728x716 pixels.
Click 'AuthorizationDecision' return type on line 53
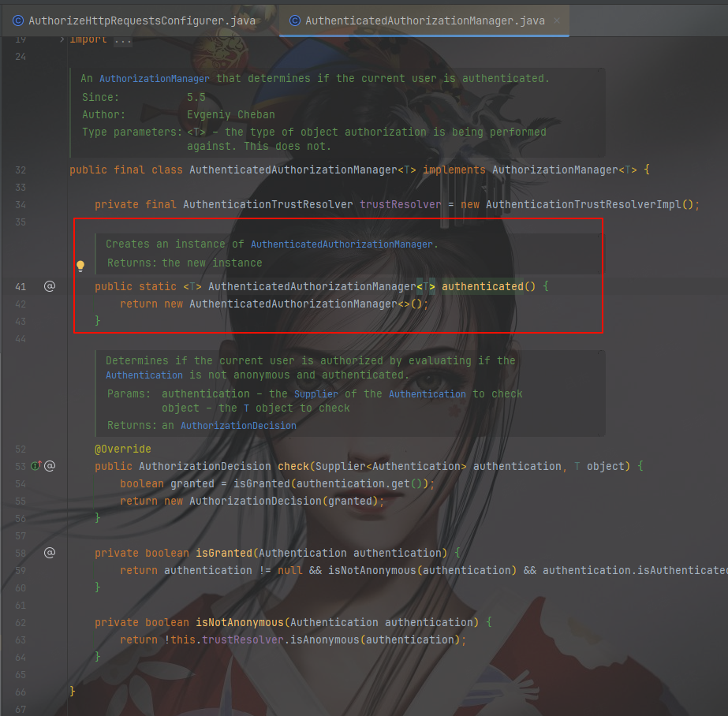pyautogui.click(x=205, y=466)
